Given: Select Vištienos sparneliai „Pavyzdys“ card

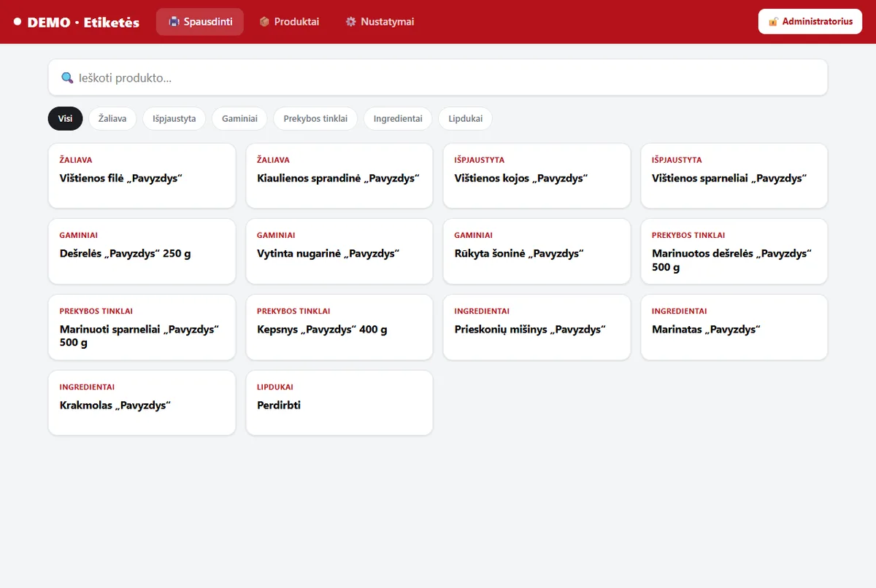Looking at the screenshot, I should pos(734,176).
